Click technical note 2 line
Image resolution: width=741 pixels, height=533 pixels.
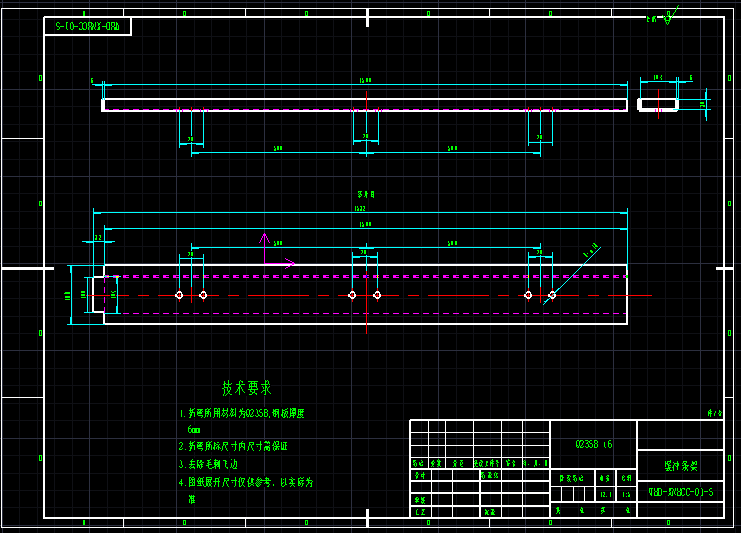[233, 447]
